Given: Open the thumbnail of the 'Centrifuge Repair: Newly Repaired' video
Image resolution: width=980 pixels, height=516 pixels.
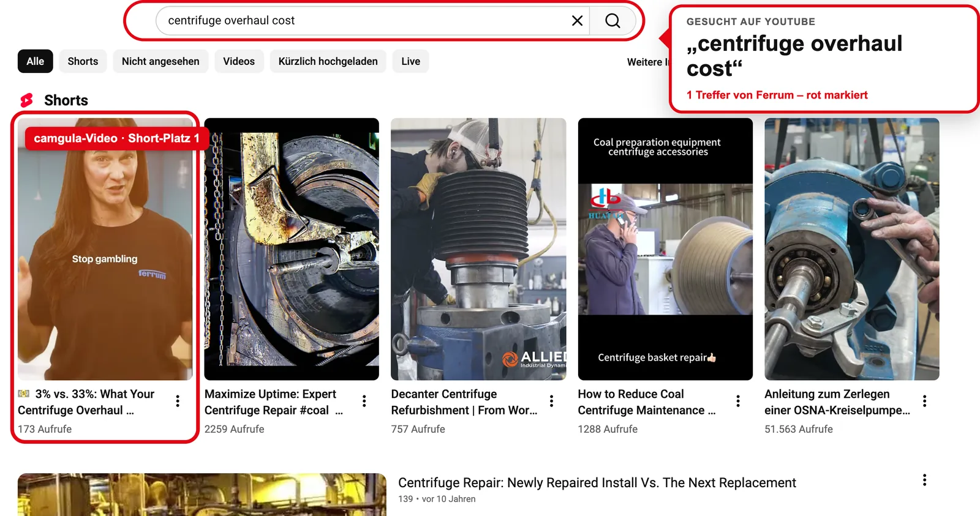Looking at the screenshot, I should pyautogui.click(x=202, y=495).
